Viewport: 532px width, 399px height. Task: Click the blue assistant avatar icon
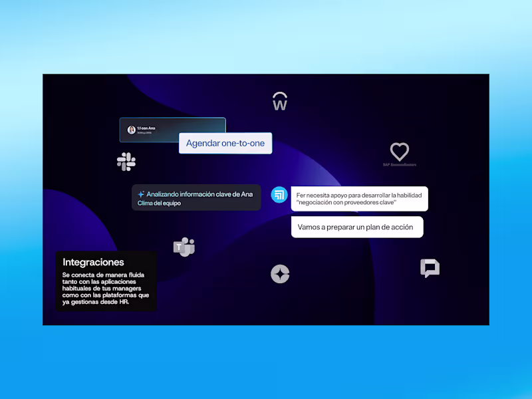(x=279, y=195)
